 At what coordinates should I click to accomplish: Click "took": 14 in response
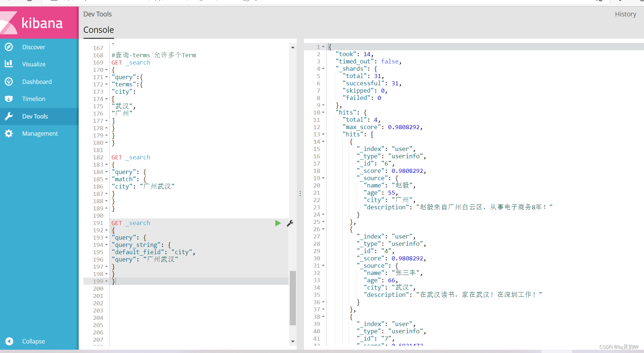355,54
